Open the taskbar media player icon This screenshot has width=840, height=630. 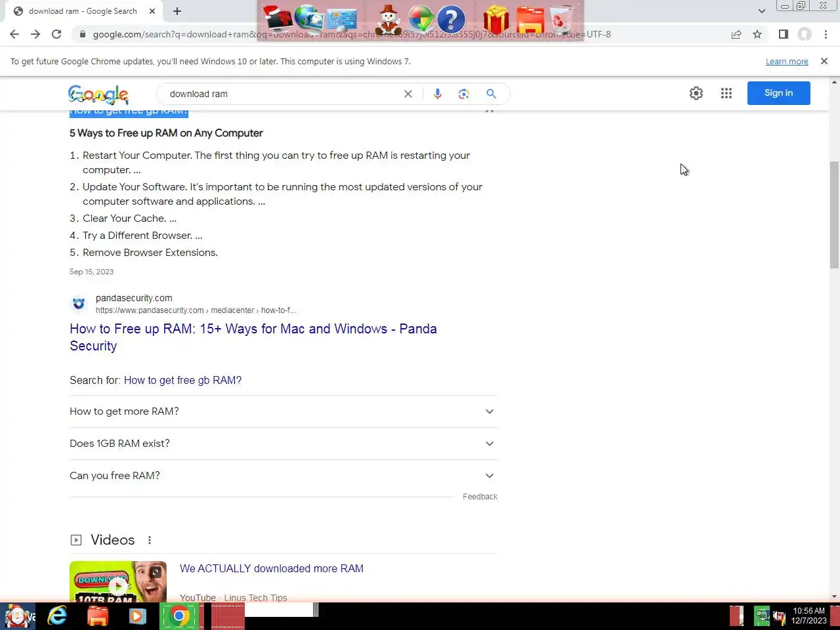click(138, 616)
